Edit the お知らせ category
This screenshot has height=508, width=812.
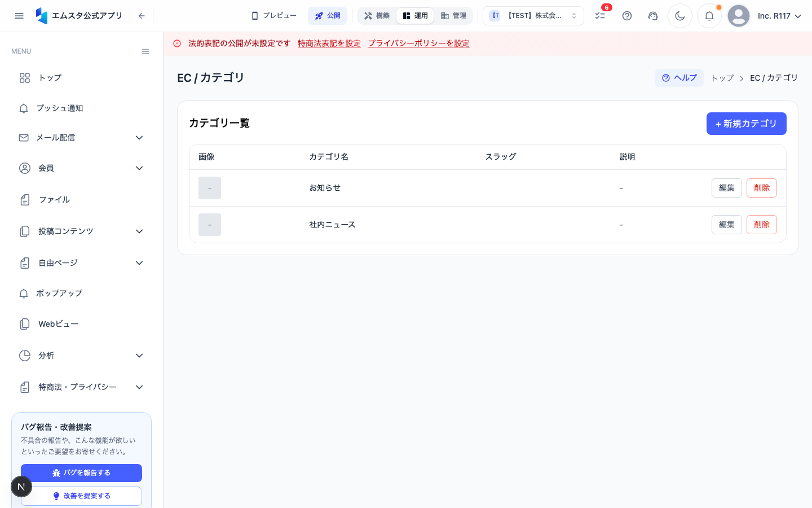click(727, 188)
